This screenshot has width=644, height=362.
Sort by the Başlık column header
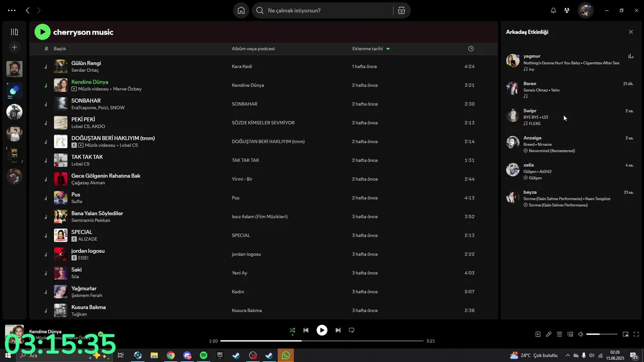coord(60,49)
